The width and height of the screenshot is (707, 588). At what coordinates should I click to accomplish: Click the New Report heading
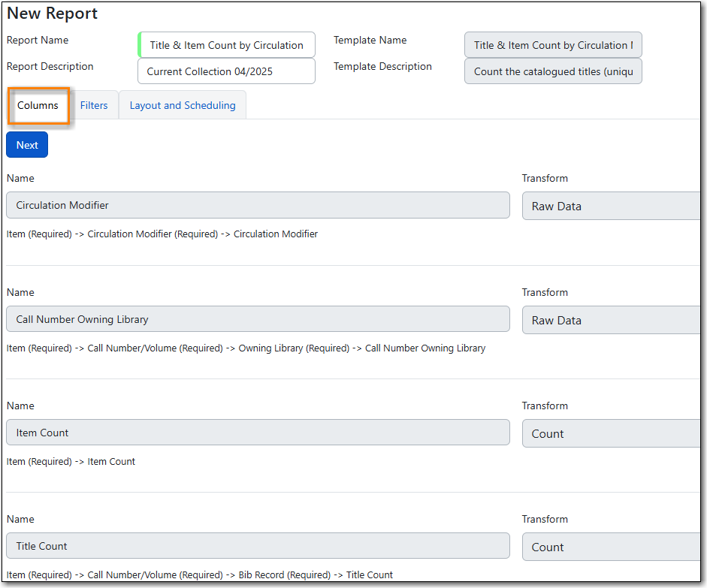click(x=53, y=14)
